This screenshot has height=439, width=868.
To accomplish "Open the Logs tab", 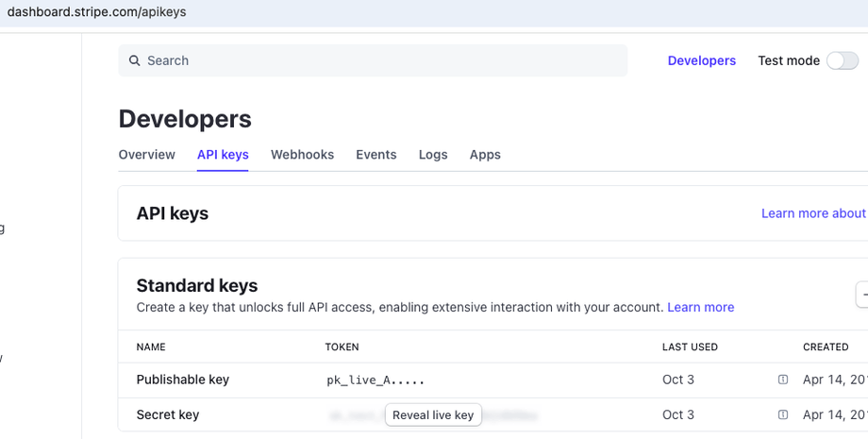I will coord(433,155).
